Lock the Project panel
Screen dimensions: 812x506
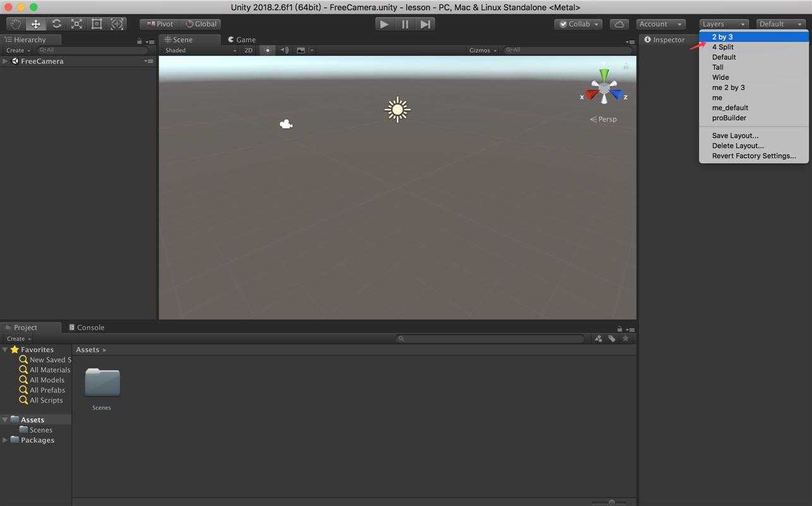pyautogui.click(x=620, y=329)
